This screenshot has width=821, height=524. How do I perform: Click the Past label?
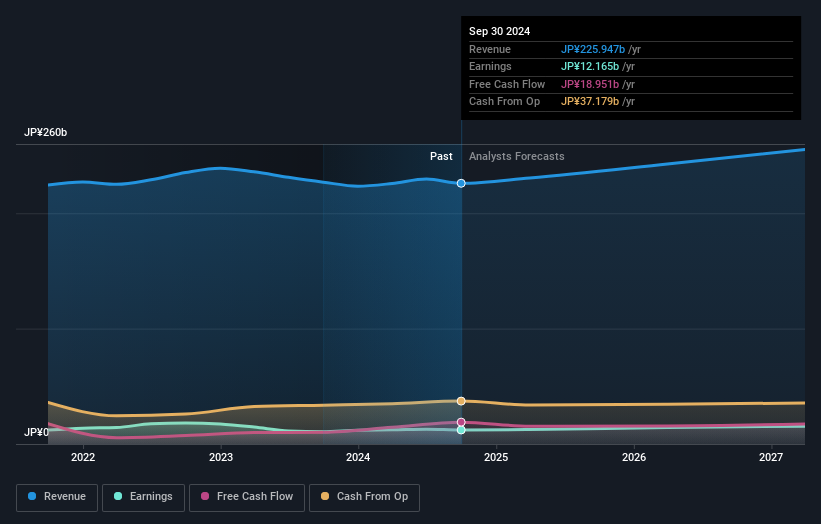click(x=441, y=156)
